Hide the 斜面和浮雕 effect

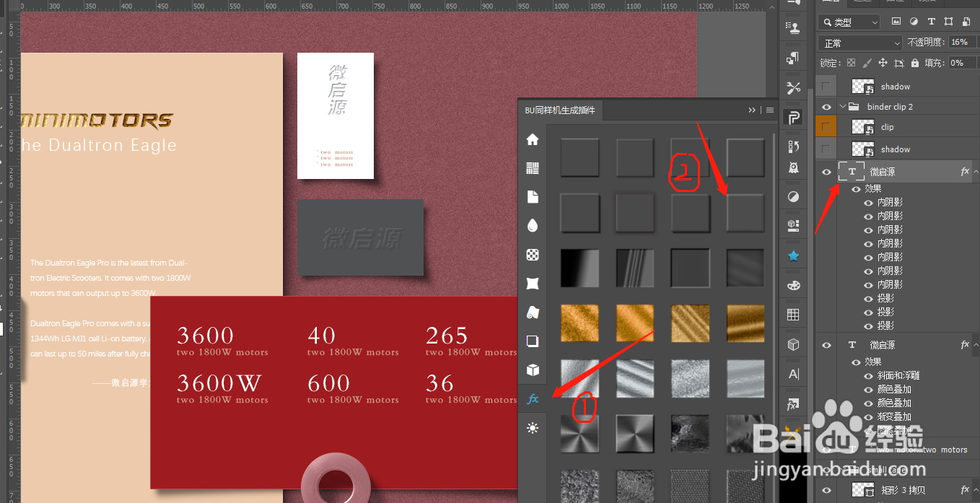(x=869, y=375)
